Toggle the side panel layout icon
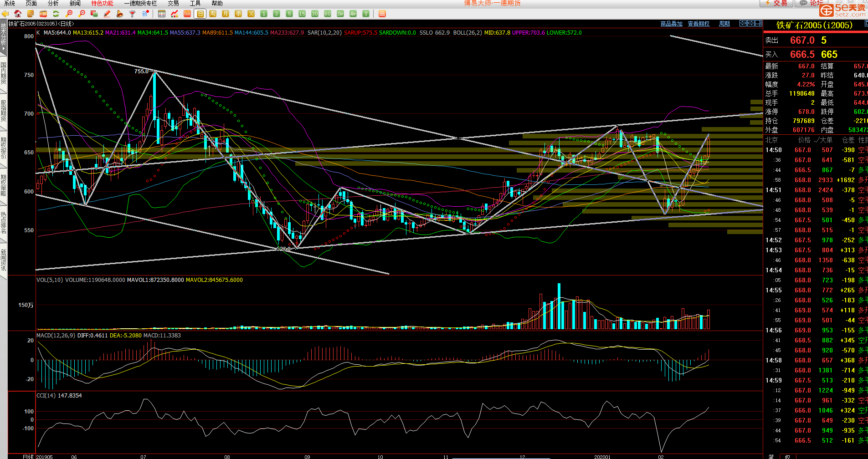The height and width of the screenshot is (459, 868). (x=758, y=23)
